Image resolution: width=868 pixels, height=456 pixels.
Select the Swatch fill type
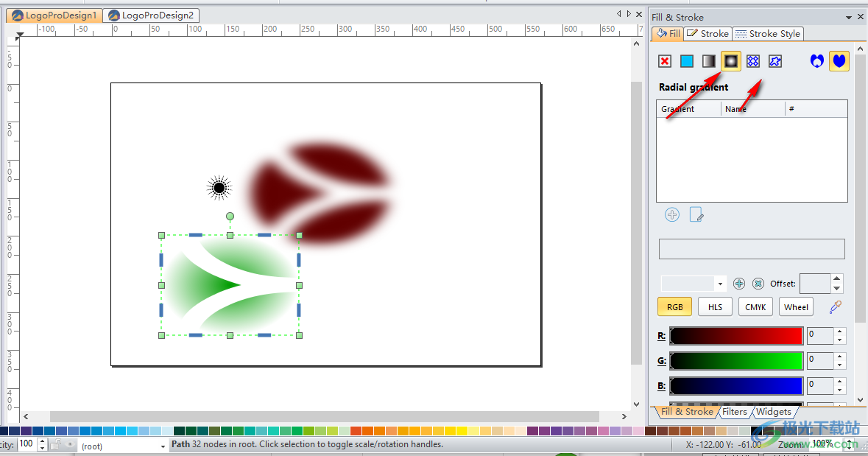click(x=775, y=61)
